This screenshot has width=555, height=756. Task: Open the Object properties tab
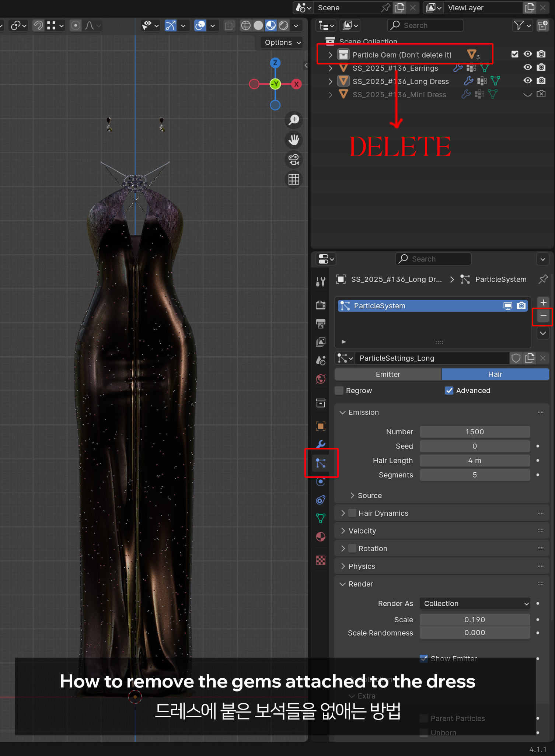(321, 426)
